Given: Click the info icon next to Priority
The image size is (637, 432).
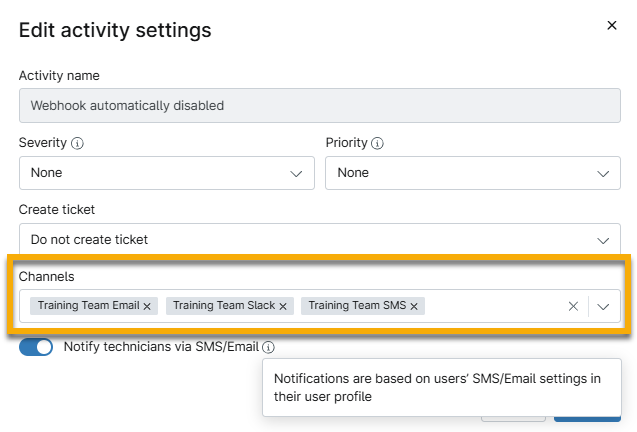Looking at the screenshot, I should [x=378, y=144].
